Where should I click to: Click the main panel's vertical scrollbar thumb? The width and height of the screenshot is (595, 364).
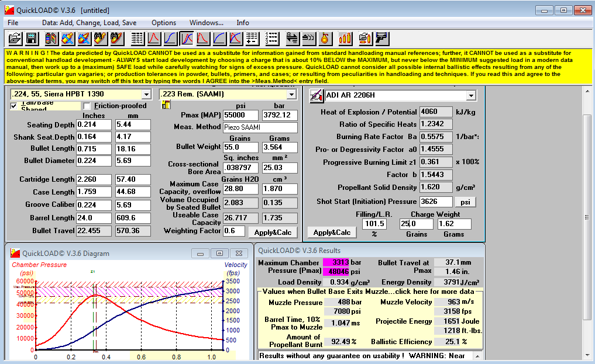587,217
